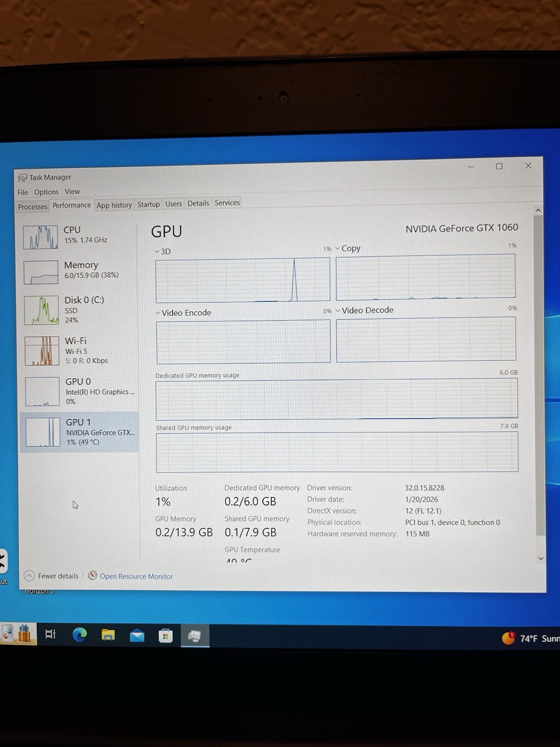Screen dimensions: 560x747
Task: Open Microsoft Store from the taskbar
Action: [166, 635]
